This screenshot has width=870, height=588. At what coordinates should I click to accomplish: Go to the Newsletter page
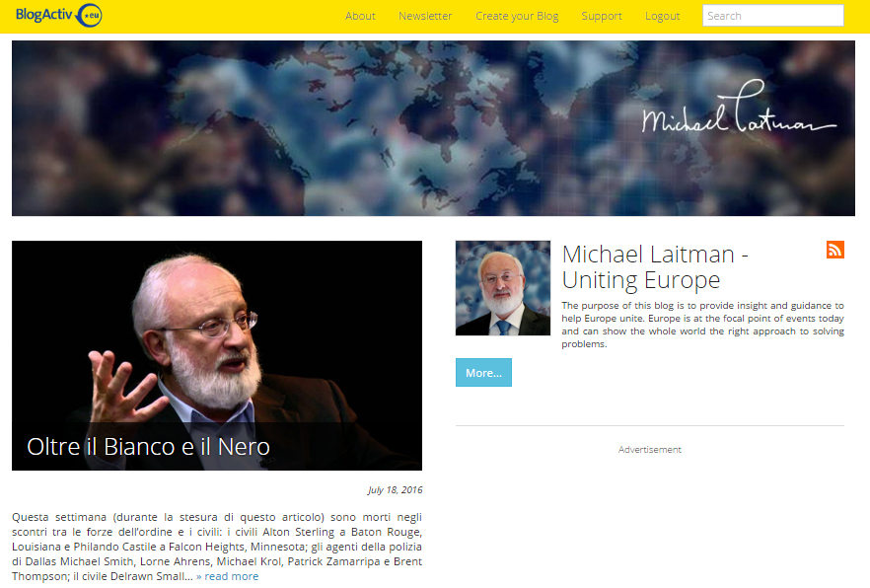click(425, 16)
